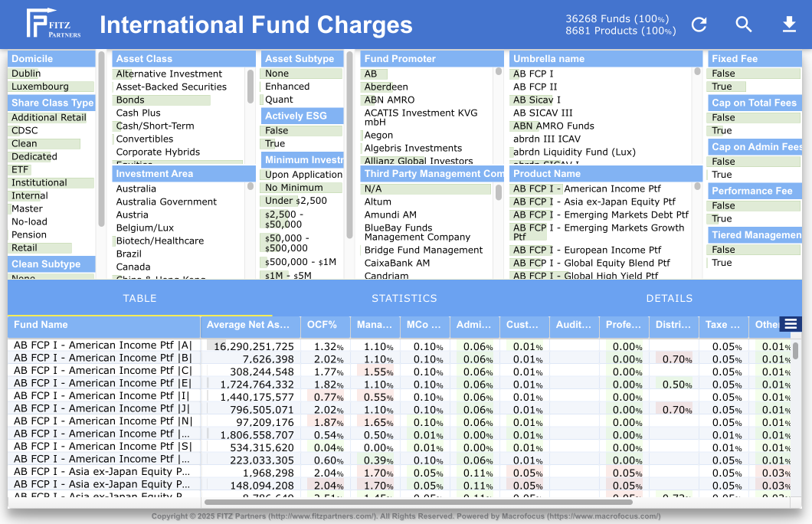The height and width of the screenshot is (524, 812).
Task: Choose Aberdeen in Fund Promoter list
Action: pyautogui.click(x=386, y=87)
